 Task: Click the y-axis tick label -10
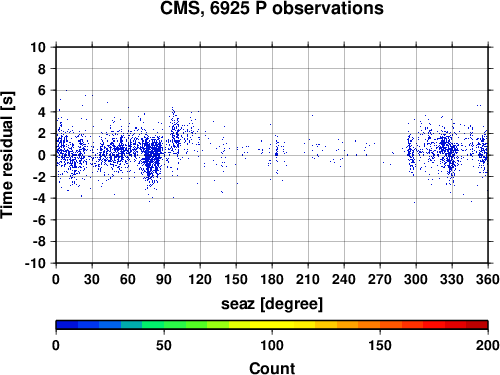[35, 263]
